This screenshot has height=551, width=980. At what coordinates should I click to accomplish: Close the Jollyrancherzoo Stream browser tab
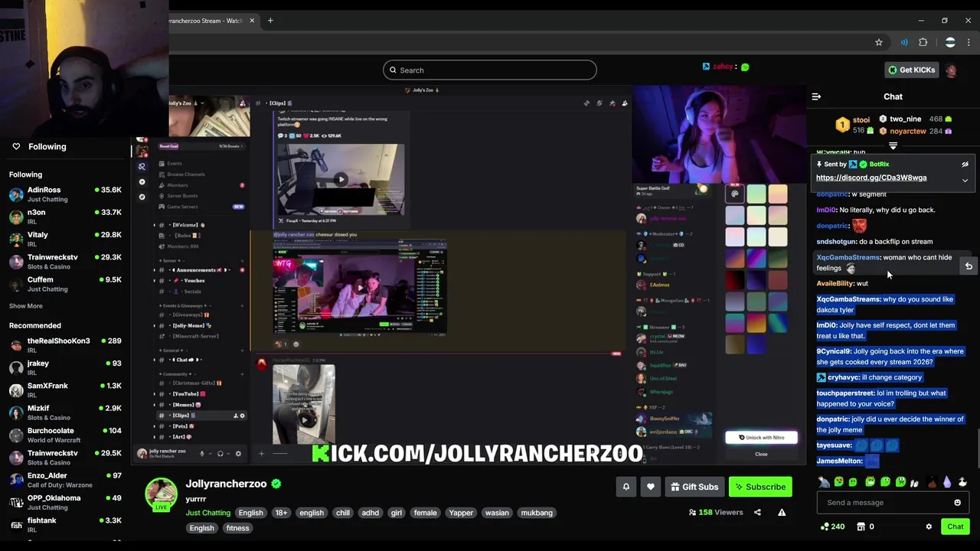(x=251, y=21)
